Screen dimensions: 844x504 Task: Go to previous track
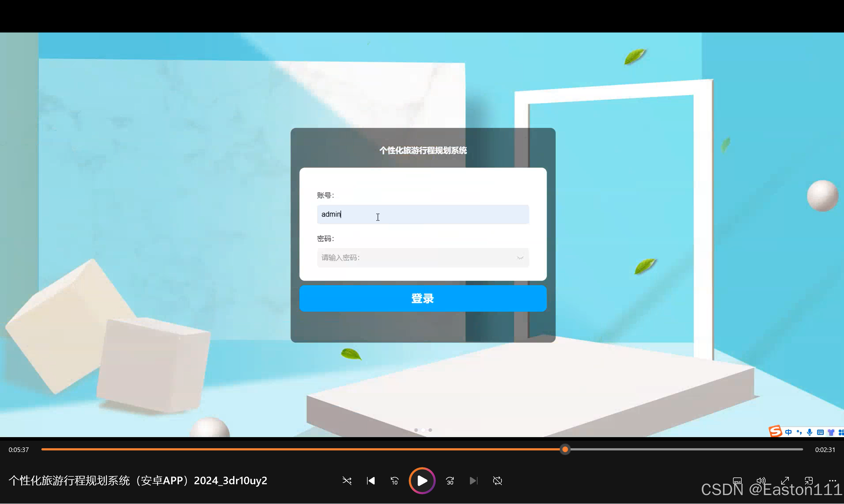coord(371,480)
